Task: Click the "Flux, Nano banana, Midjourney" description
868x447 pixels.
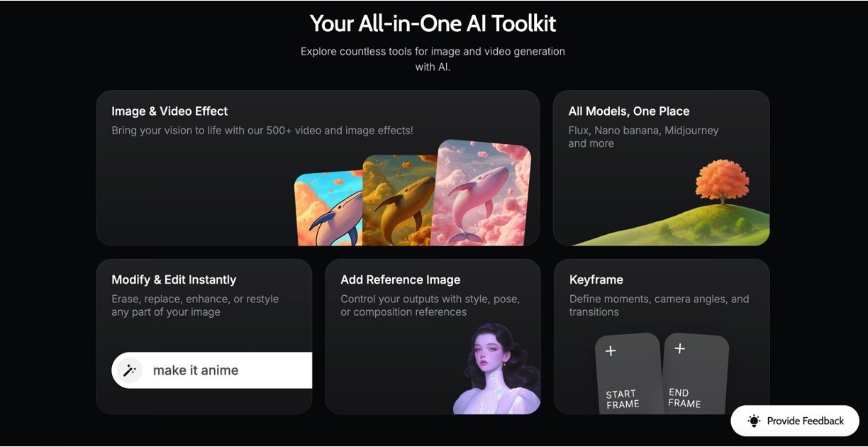Action: tap(643, 131)
